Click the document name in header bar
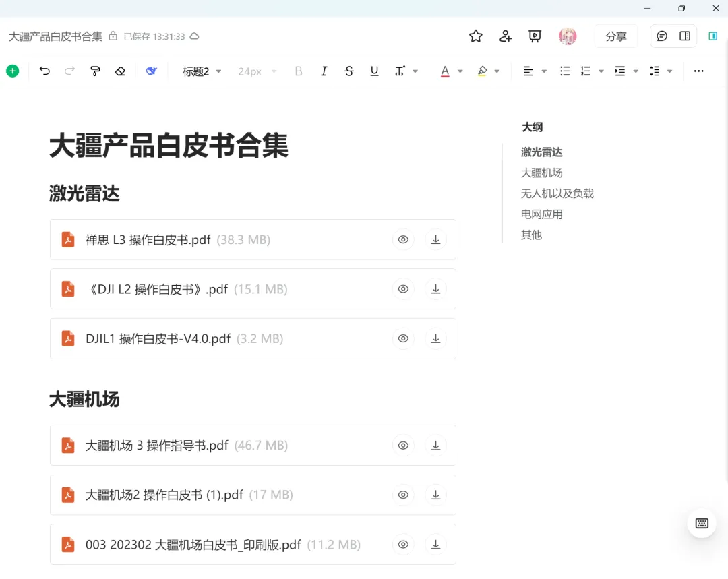The image size is (728, 579). click(x=55, y=36)
